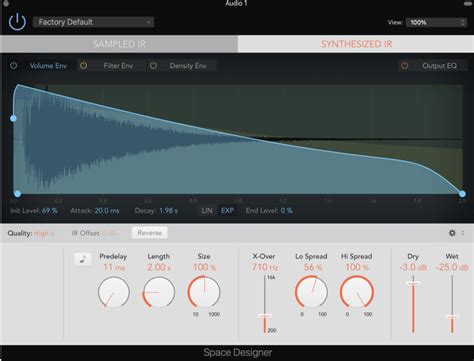Open the Output EQ tab

point(439,66)
